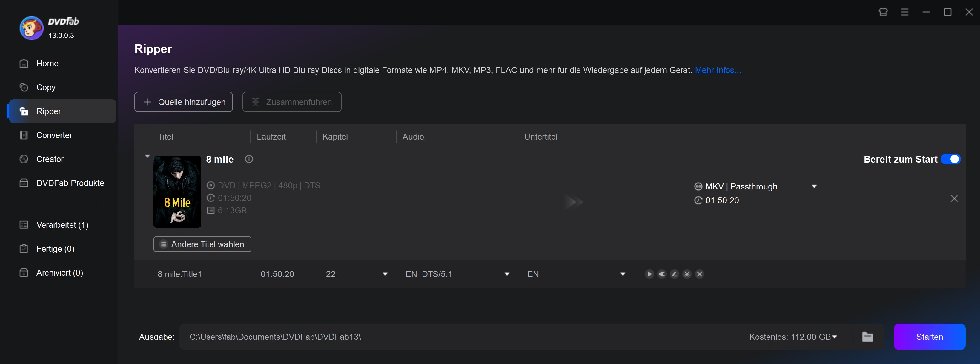
Task: Click the Untertitel column header
Action: 540,137
